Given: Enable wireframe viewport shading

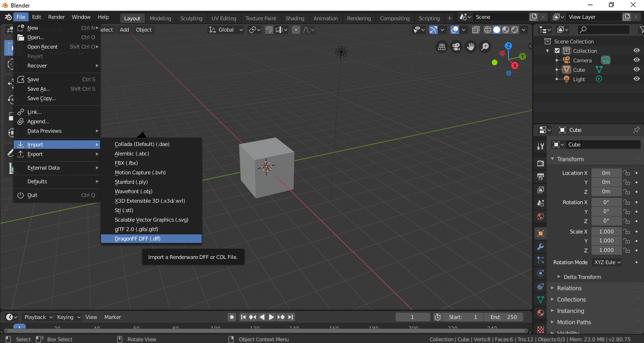Looking at the screenshot, I should pos(488,30).
